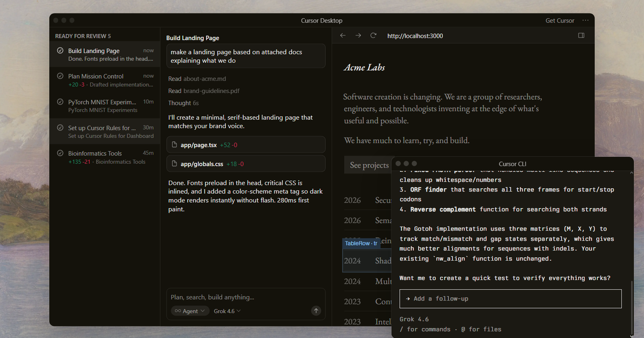Screen dimensions: 644x338
Task: Click the See projects button
Action: [369, 165]
